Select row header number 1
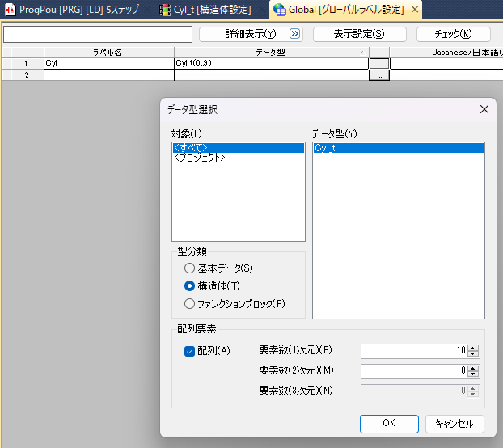Screen dimensions: 503x448 coord(27,64)
